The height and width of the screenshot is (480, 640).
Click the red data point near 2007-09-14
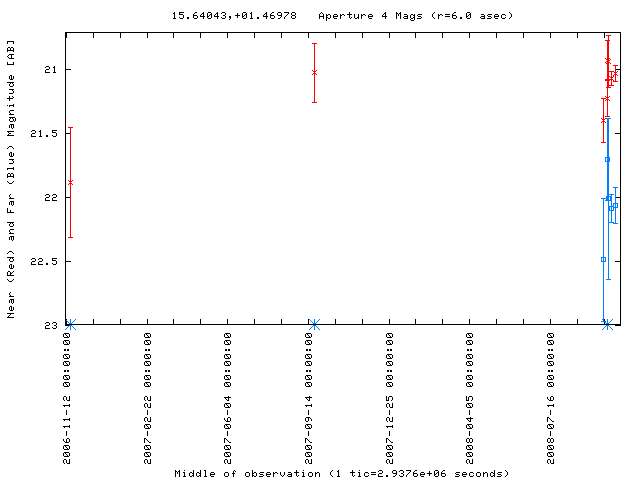point(314,73)
